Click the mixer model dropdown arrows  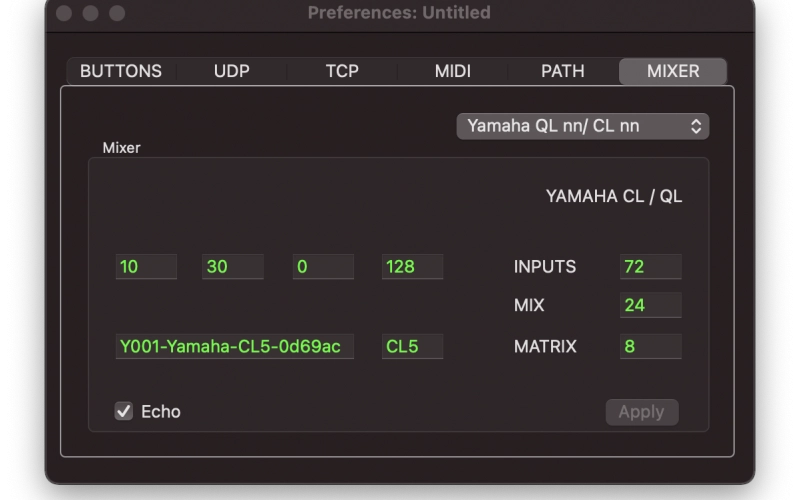(696, 126)
